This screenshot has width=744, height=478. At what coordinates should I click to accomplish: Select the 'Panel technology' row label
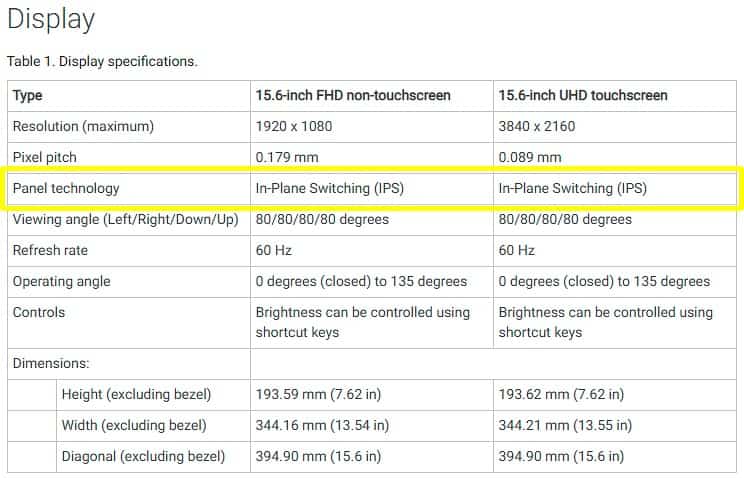coord(66,188)
